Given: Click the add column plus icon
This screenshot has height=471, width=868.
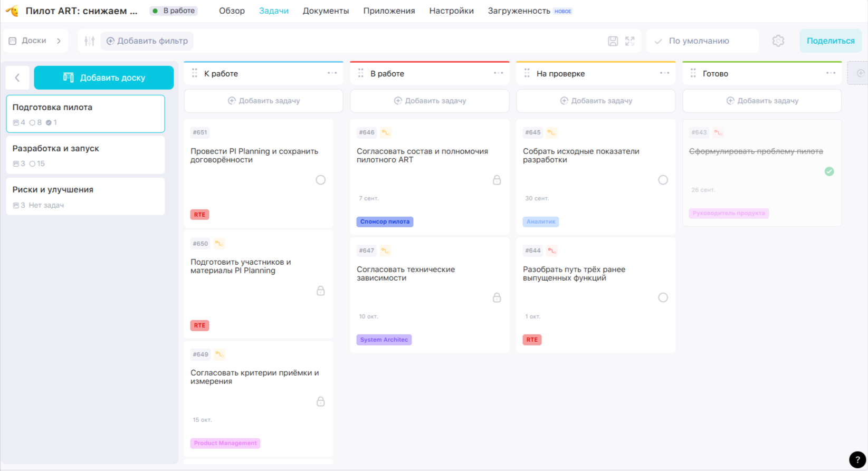Looking at the screenshot, I should coord(860,73).
